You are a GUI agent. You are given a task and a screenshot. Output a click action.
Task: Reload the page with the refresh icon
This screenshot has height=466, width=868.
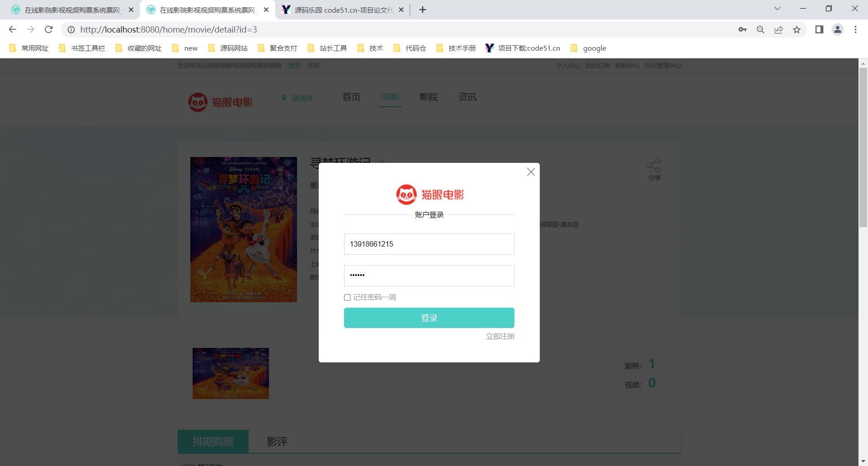49,29
